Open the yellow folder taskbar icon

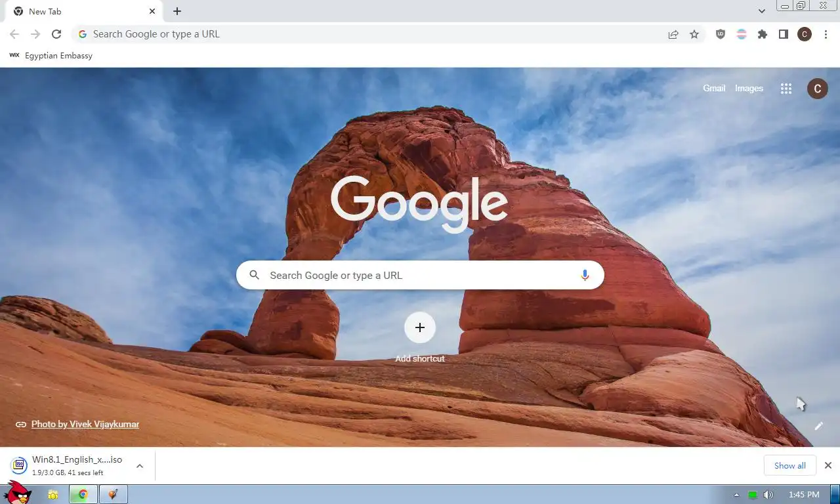coord(53,495)
